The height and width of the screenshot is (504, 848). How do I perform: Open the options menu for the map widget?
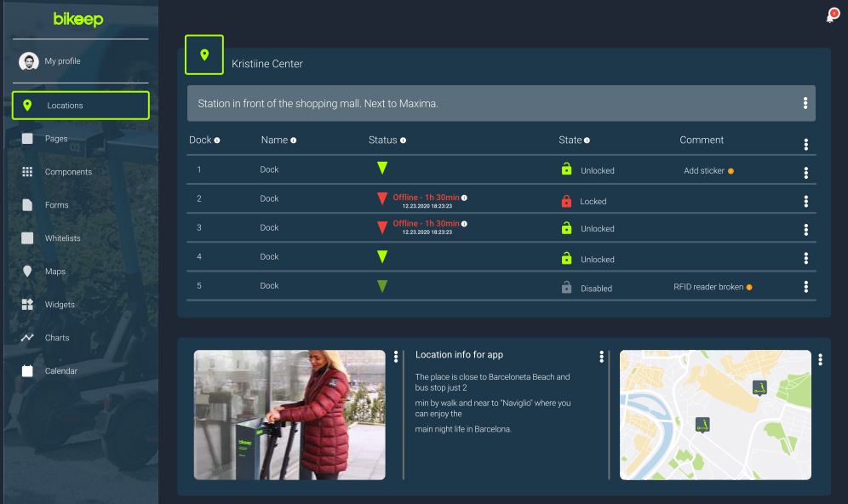click(821, 359)
